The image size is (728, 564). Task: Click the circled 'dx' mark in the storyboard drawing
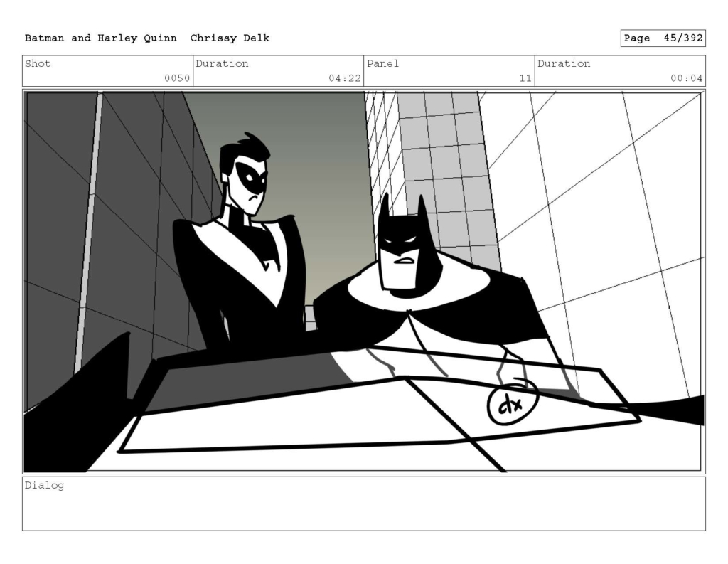coord(513,403)
